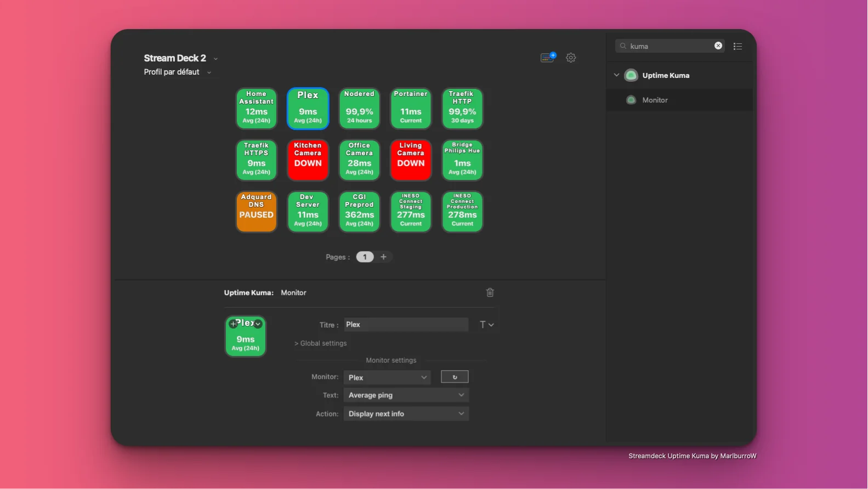868x489 pixels.
Task: Select the Traefik HTTP key
Action: [462, 108]
